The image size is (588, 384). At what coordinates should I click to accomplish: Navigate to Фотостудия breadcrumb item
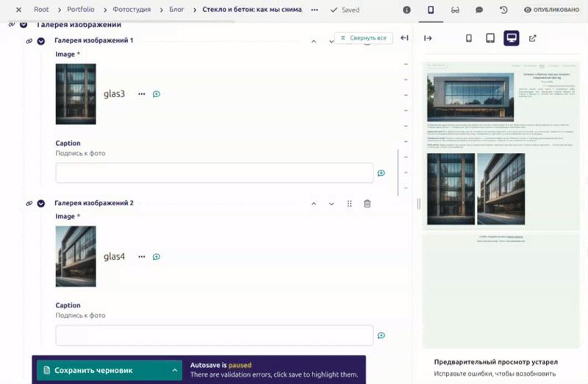coord(132,10)
